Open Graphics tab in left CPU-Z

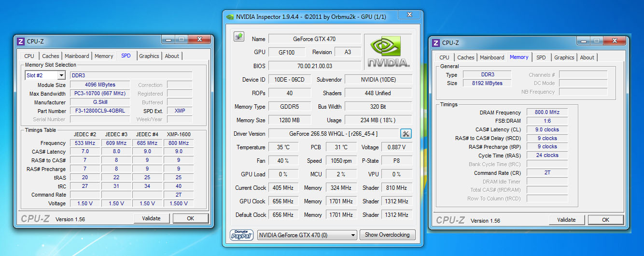(x=149, y=56)
